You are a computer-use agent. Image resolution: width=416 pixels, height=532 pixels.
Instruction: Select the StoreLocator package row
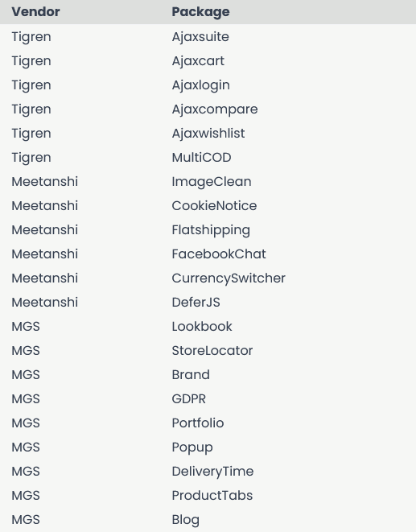tap(208, 350)
